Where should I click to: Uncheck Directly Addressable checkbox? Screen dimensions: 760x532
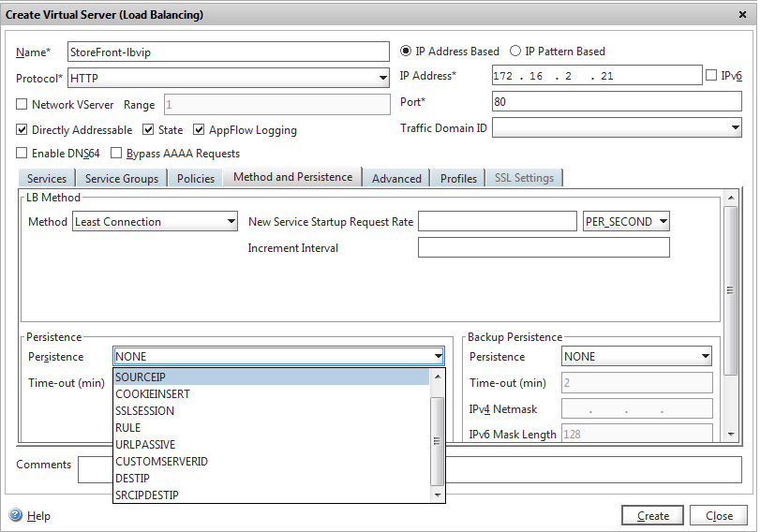click(22, 130)
